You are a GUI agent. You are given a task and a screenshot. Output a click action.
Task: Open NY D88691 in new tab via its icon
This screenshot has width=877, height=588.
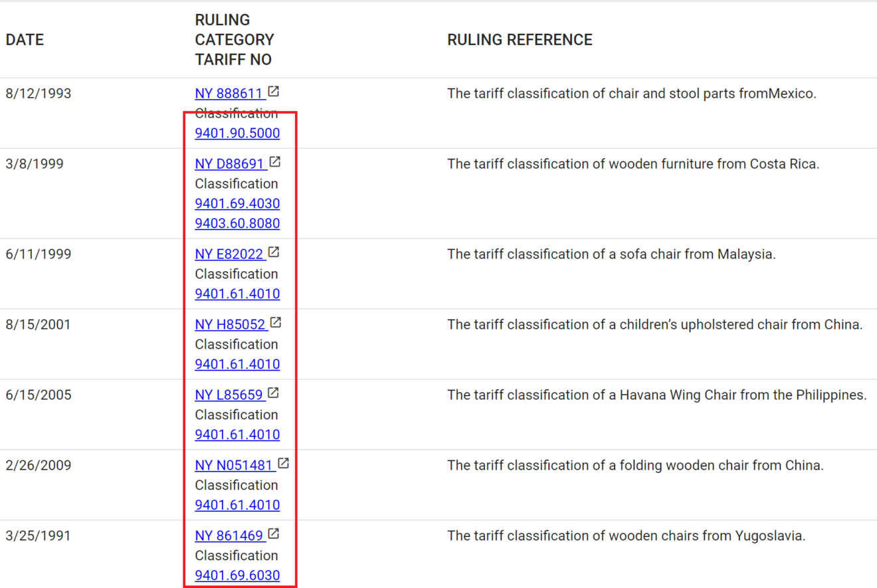275,161
